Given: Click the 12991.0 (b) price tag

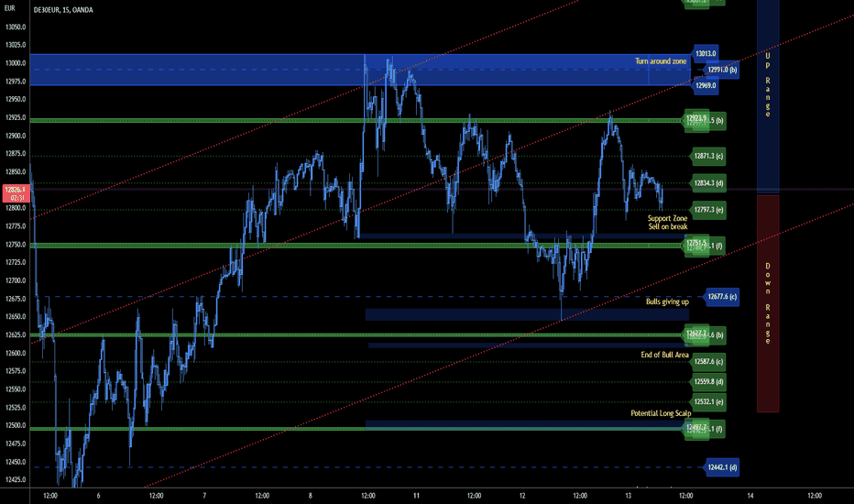Looking at the screenshot, I should [722, 70].
